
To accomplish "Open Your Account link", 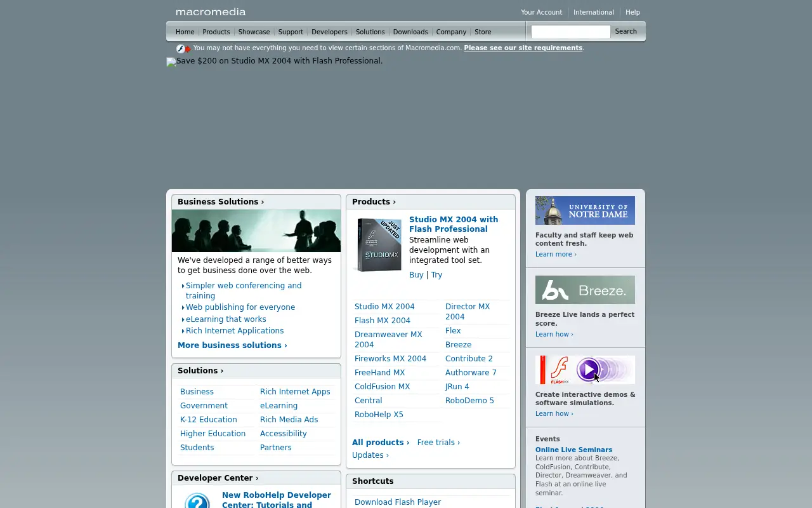I will click(x=541, y=12).
